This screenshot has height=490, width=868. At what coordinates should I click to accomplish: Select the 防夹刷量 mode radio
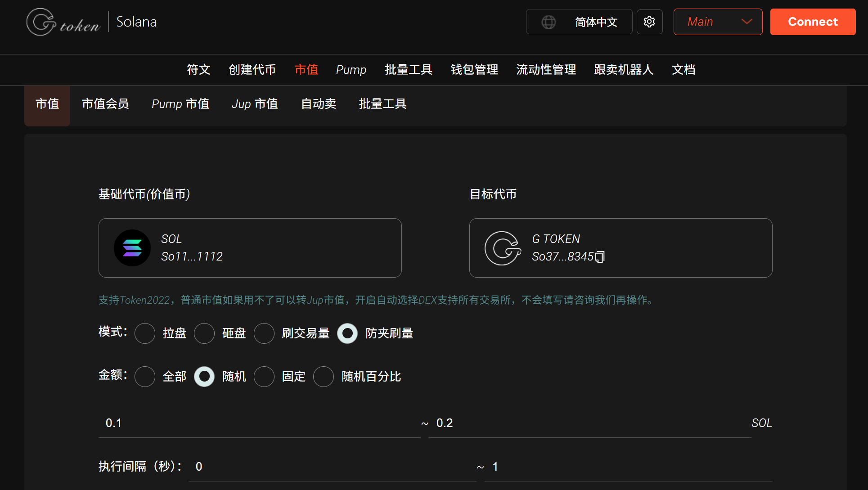[347, 333]
